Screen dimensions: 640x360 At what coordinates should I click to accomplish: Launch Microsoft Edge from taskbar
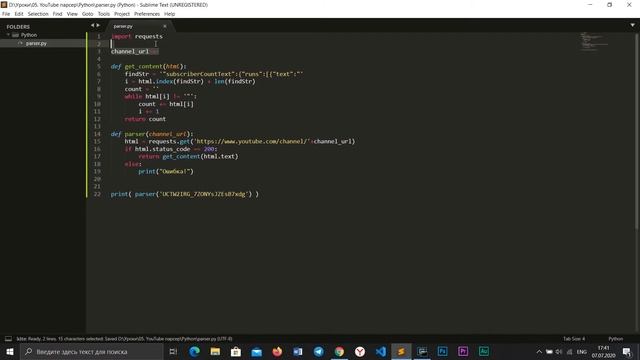coord(195,351)
